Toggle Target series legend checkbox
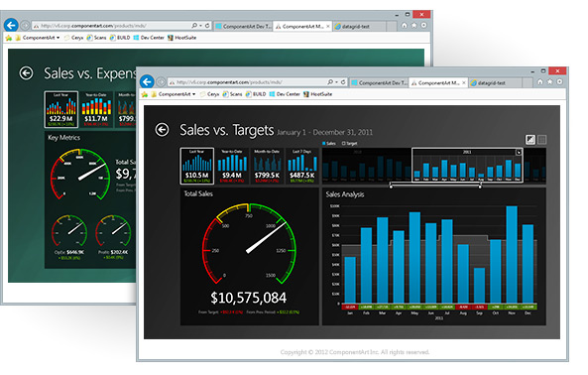The height and width of the screenshot is (375, 588). (343, 143)
